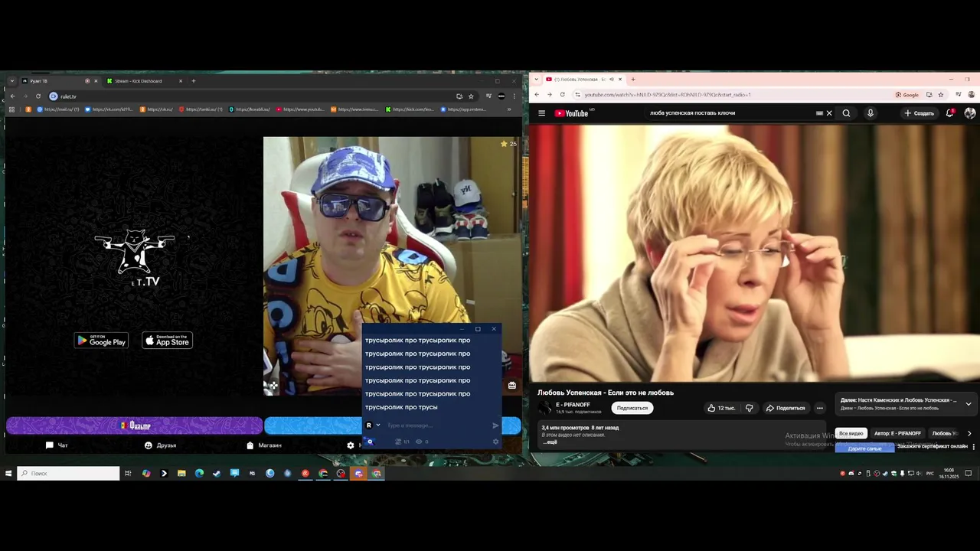Like the video with the thumbs-up button
The image size is (980, 551).
[x=722, y=408]
